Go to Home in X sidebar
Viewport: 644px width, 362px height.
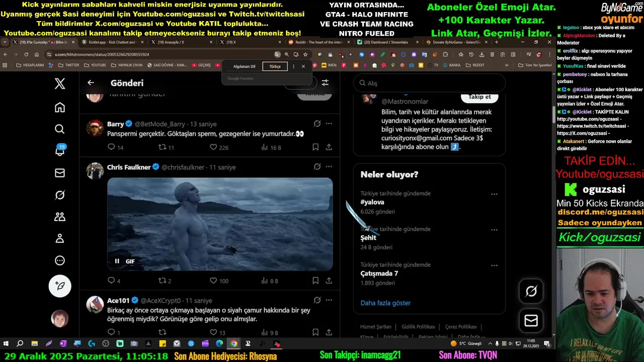tap(60, 107)
